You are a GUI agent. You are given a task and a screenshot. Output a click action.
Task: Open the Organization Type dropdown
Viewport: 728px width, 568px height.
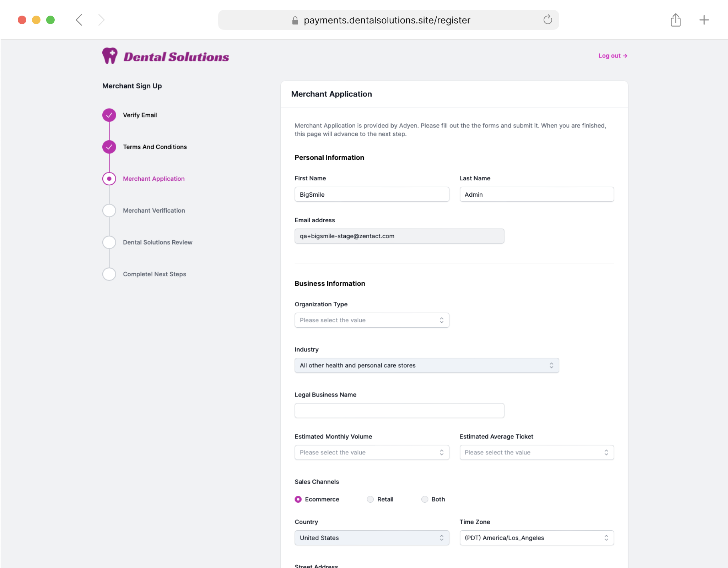372,320
